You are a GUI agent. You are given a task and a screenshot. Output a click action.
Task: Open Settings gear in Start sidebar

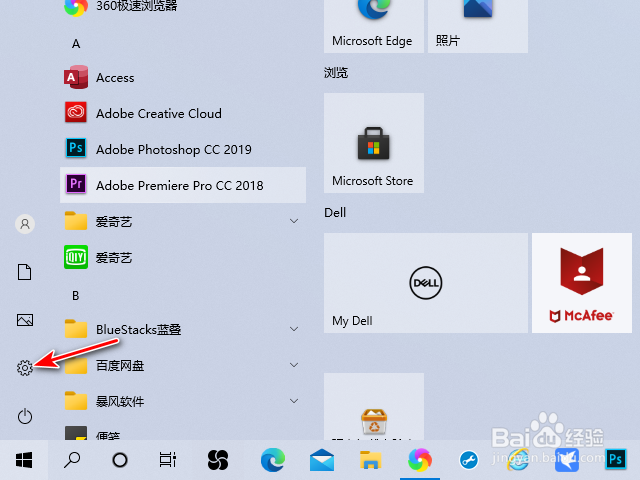[x=25, y=368]
